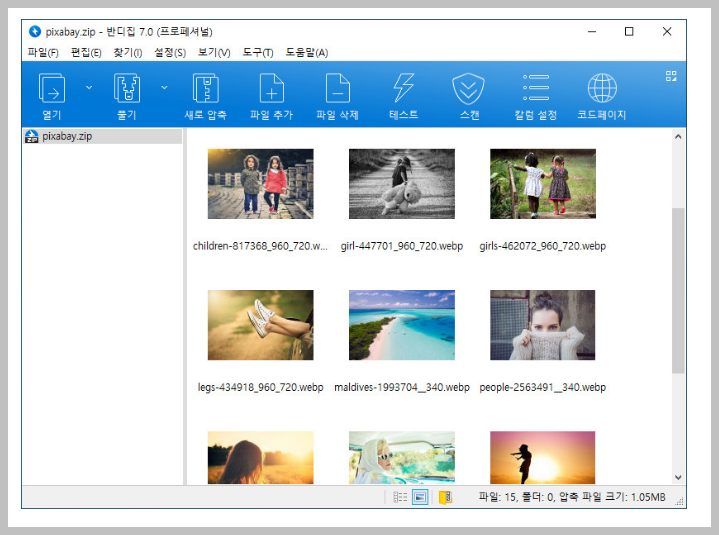The width and height of the screenshot is (719, 535).
Task: Click file name girls-462072_960_720.webp
Action: [x=543, y=246]
